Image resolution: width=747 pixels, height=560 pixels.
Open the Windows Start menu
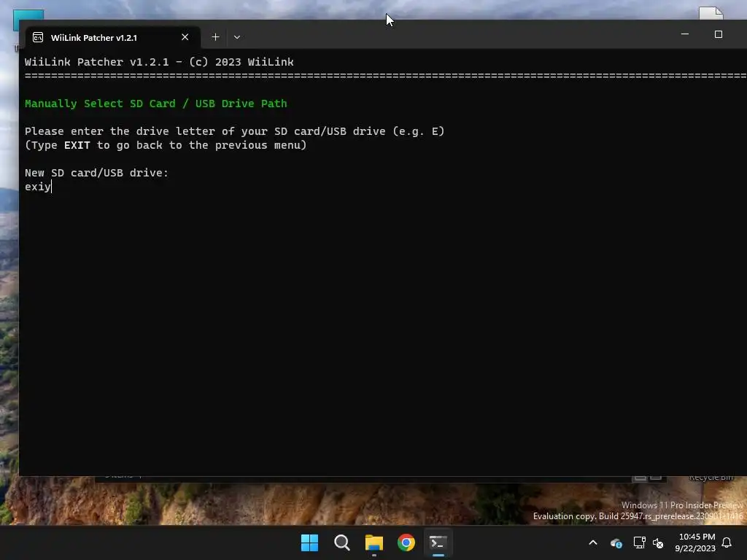coord(309,542)
